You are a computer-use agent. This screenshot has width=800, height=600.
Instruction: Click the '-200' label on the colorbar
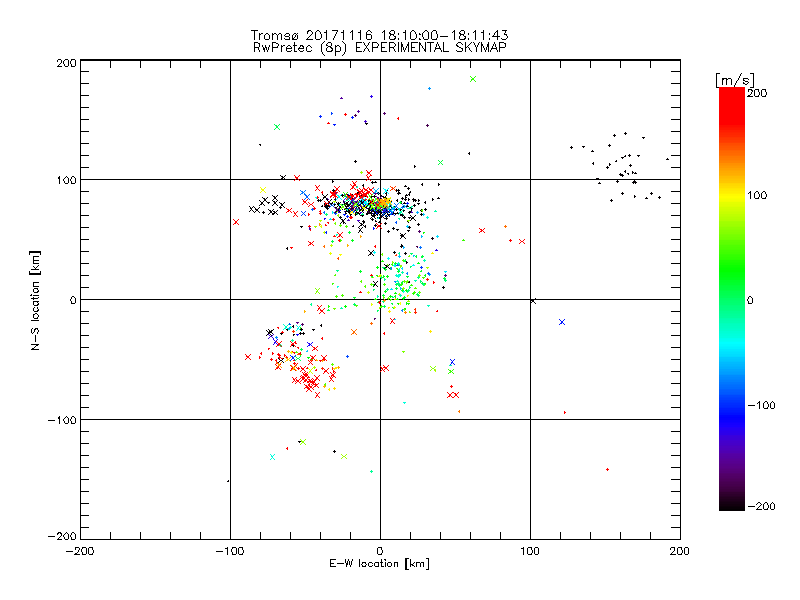[761, 506]
